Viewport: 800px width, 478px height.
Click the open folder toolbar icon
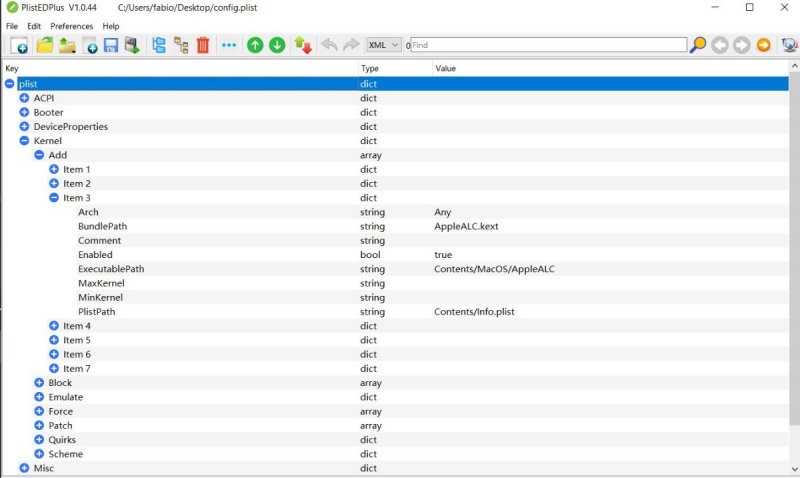(x=44, y=45)
